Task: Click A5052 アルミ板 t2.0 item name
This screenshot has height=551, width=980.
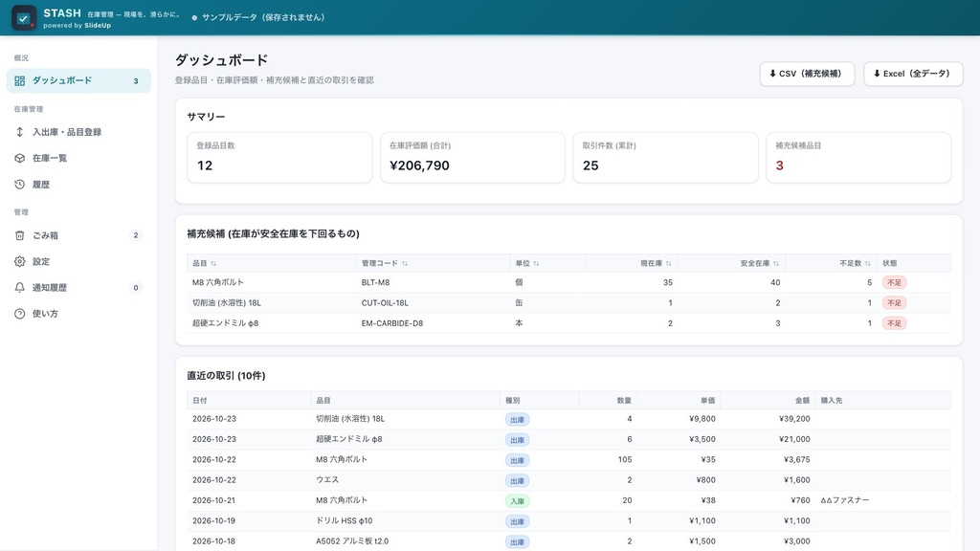Action: point(352,541)
